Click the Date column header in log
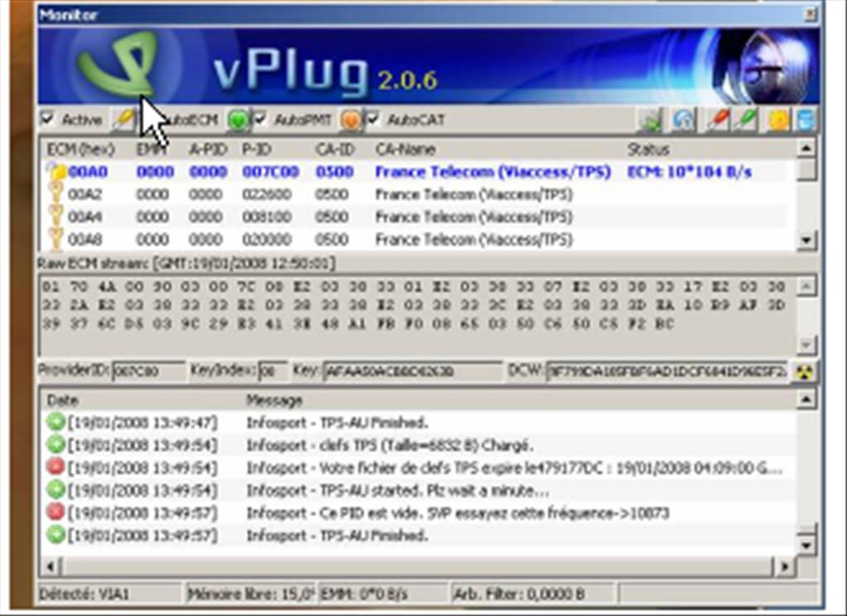Viewport: 847px width, 616px height. [63, 400]
